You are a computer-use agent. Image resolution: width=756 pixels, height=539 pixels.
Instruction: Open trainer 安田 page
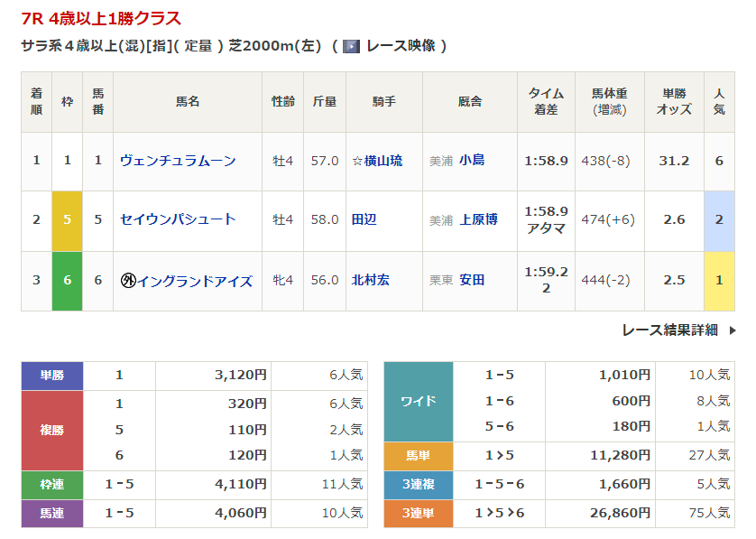click(472, 281)
